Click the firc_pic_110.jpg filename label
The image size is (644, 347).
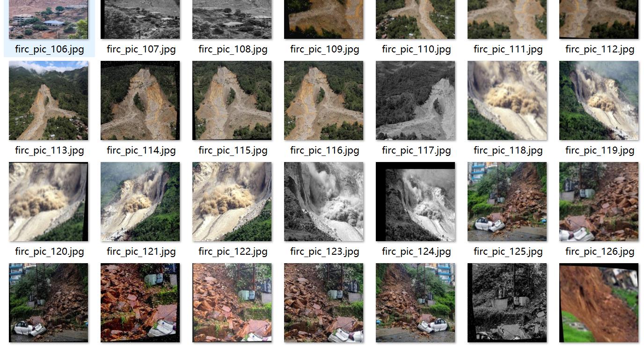tap(417, 49)
